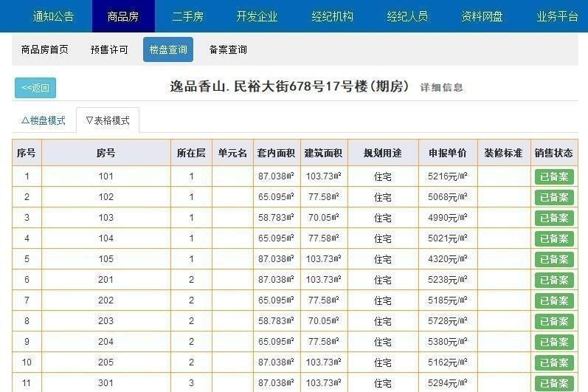
Task: Click the page title 逸品香山 民裕大街678号17号楼
Action: pyautogui.click(x=289, y=86)
